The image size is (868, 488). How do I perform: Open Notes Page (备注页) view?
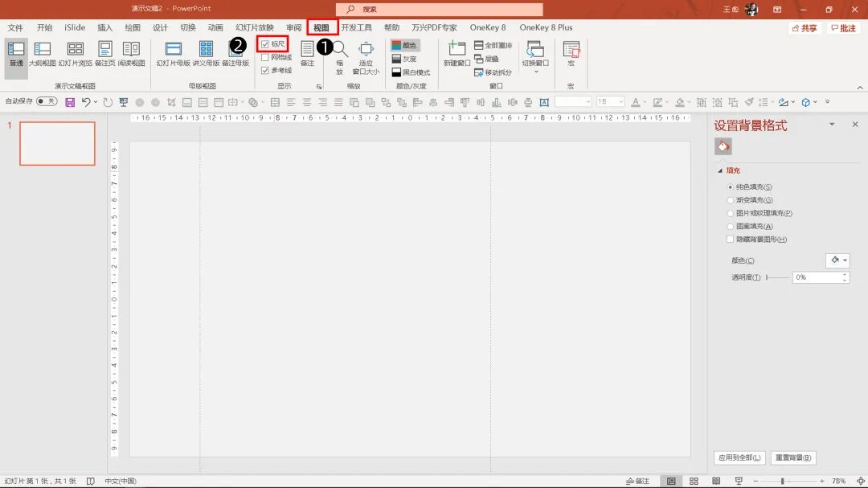[x=104, y=54]
